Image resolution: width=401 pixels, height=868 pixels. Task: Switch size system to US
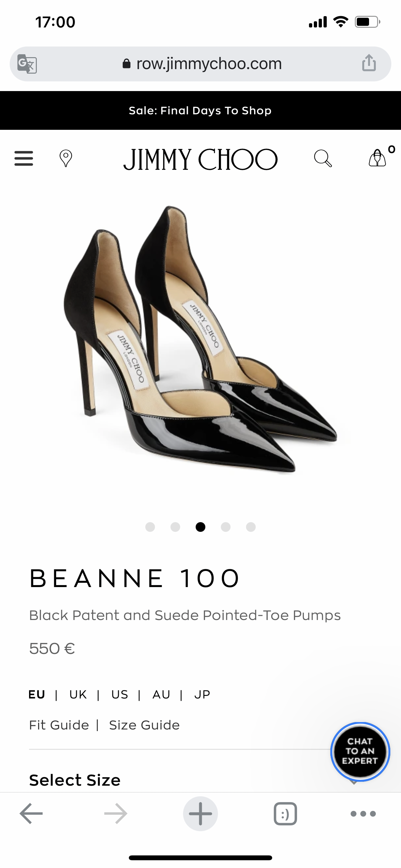pos(120,694)
